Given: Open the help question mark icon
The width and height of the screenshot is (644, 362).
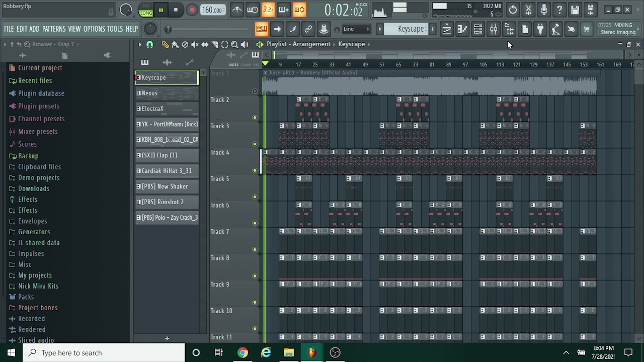Looking at the screenshot, I should [559, 10].
